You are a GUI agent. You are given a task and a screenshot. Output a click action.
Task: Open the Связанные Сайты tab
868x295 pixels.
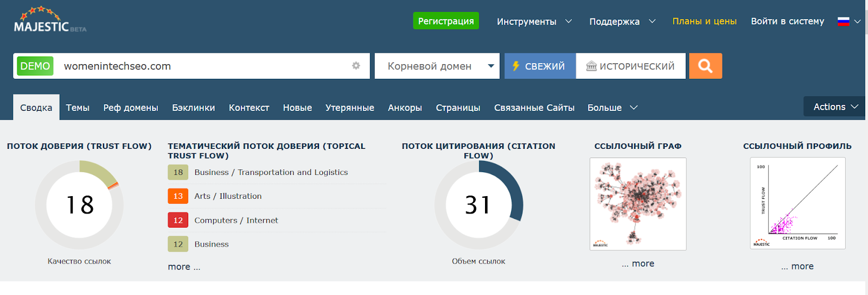534,108
